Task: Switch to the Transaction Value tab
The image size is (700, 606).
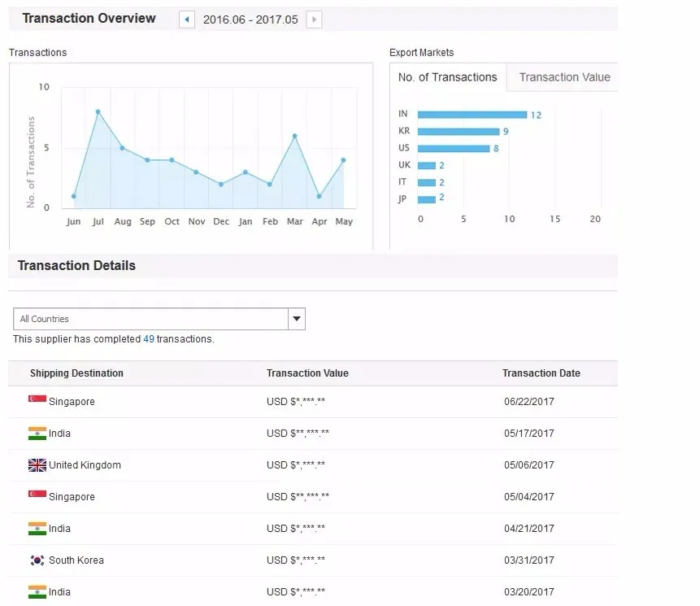Action: point(564,77)
